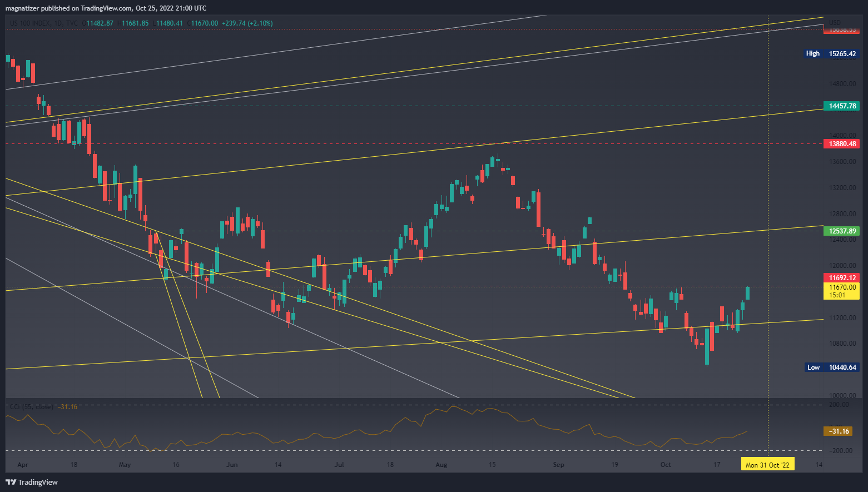Click the Oct label on time axis
868x492 pixels.
click(666, 465)
